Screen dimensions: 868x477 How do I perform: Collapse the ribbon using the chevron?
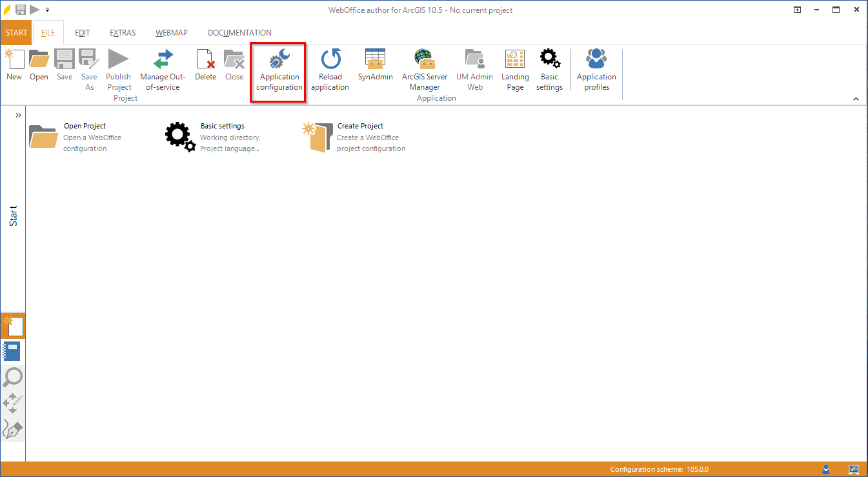point(856,98)
